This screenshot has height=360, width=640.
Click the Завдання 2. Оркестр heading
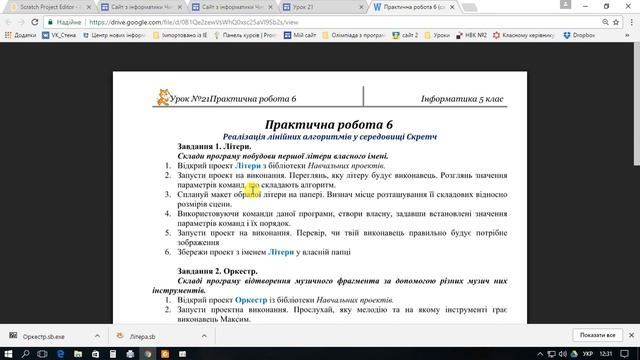click(x=218, y=271)
